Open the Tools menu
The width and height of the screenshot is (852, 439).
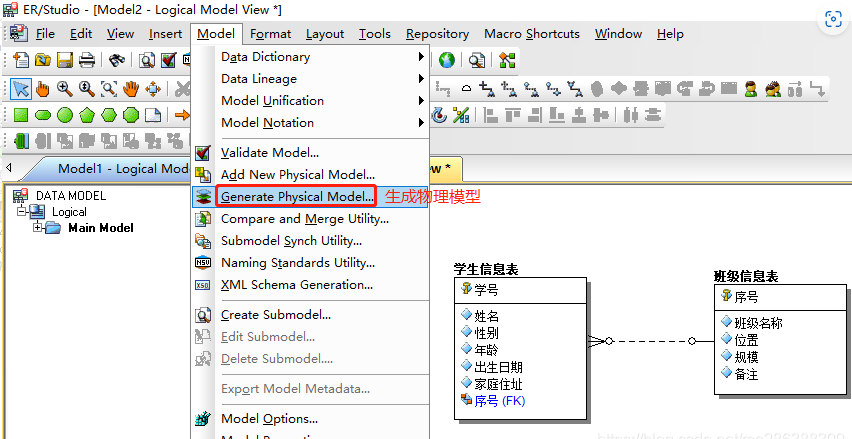pyautogui.click(x=374, y=34)
